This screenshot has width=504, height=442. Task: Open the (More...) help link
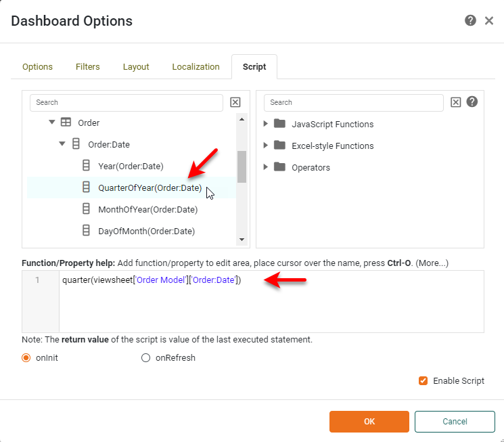pyautogui.click(x=432, y=263)
